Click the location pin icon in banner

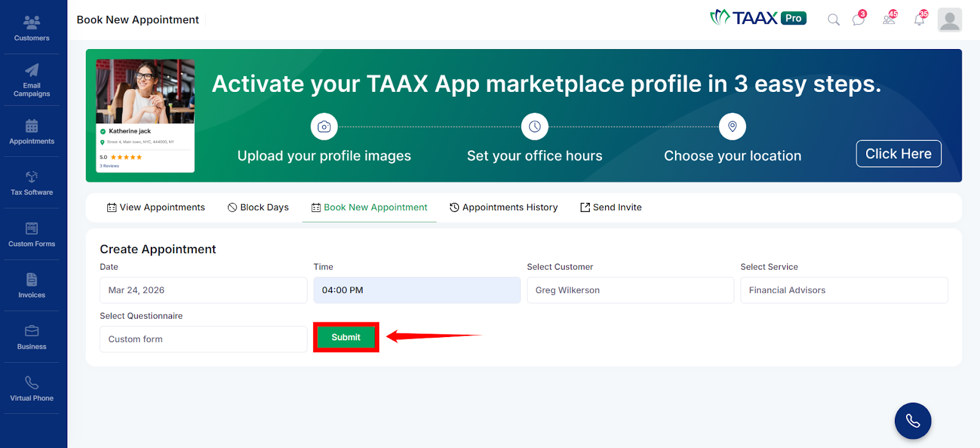tap(733, 127)
